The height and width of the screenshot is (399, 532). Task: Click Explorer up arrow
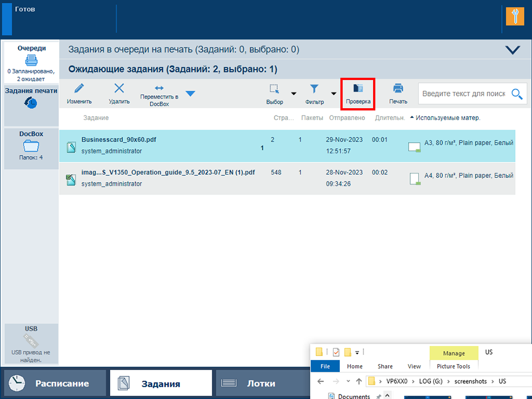click(x=359, y=382)
